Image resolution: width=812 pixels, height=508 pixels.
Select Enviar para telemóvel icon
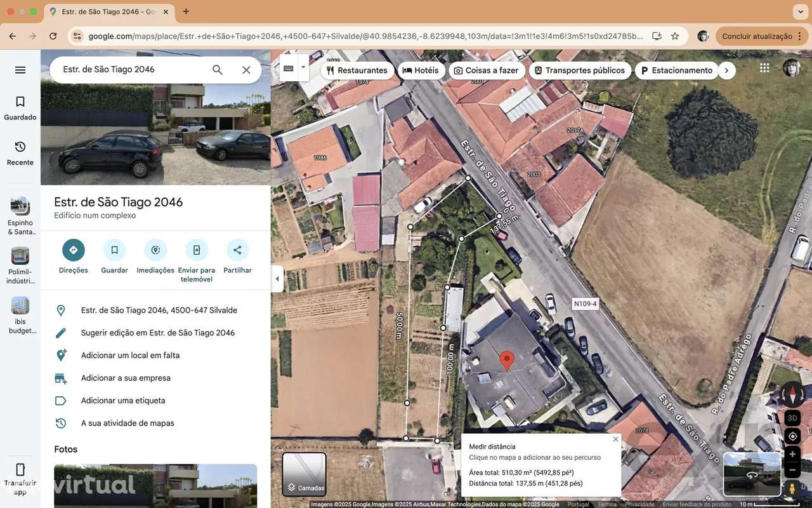[x=197, y=250]
